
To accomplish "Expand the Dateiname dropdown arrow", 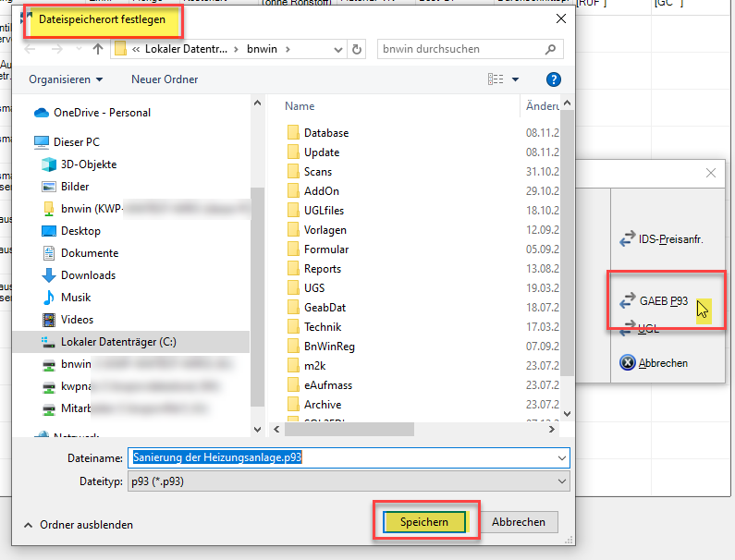I will pos(562,457).
